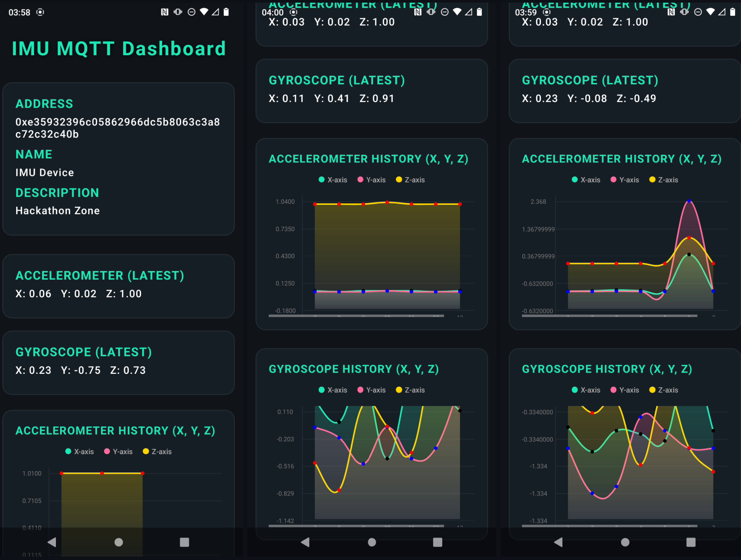This screenshot has height=560, width=741.
Task: Toggle Z-axis legend in 04:00 Gyroscope History
Action: [x=410, y=390]
